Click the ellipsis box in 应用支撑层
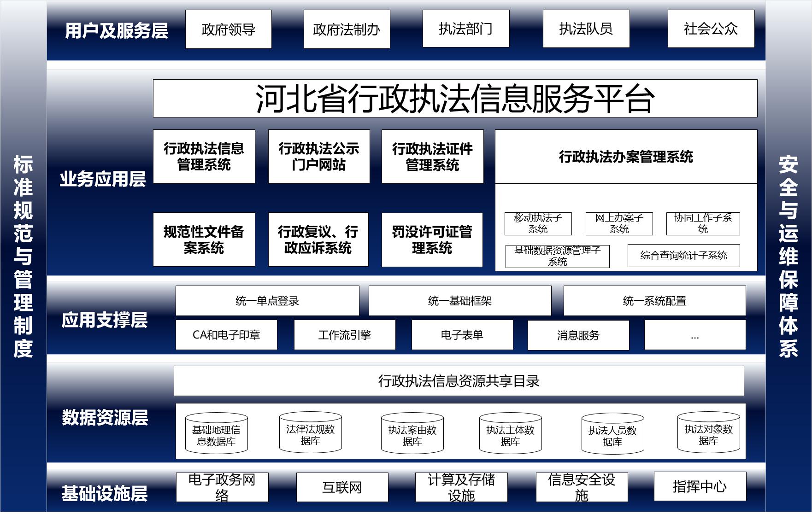 pyautogui.click(x=694, y=335)
